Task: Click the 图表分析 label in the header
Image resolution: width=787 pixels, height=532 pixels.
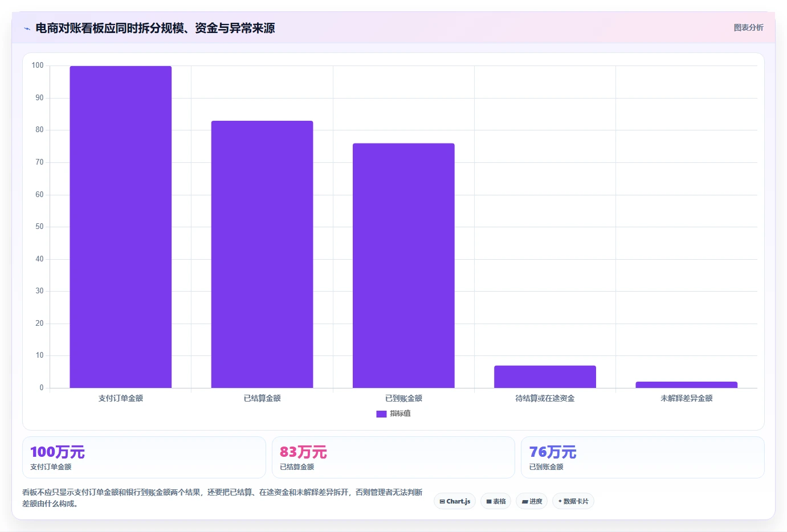Action: (748, 27)
